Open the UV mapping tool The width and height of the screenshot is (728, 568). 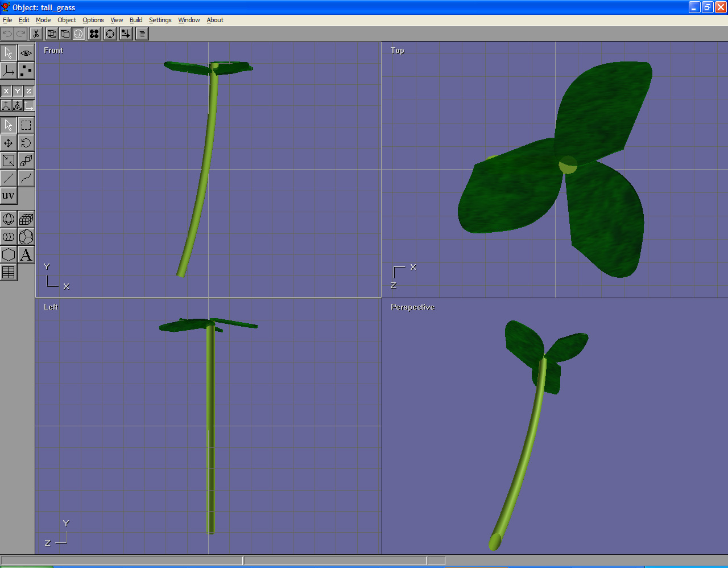(x=9, y=196)
